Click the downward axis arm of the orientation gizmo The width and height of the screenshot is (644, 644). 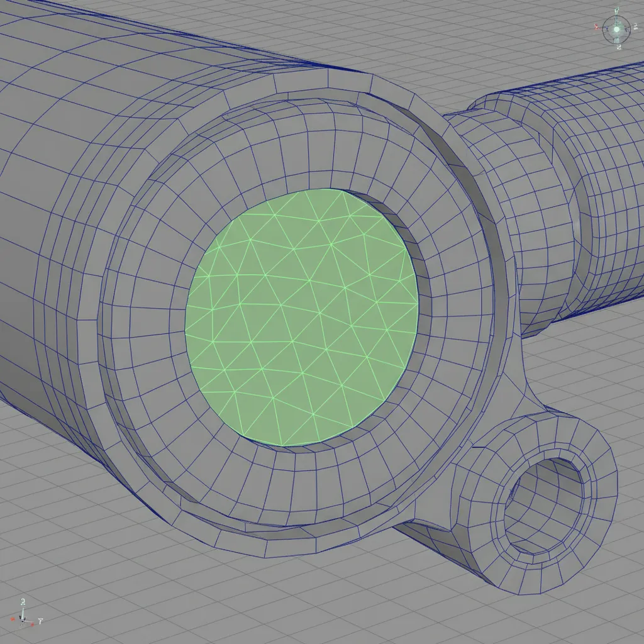[x=616, y=40]
